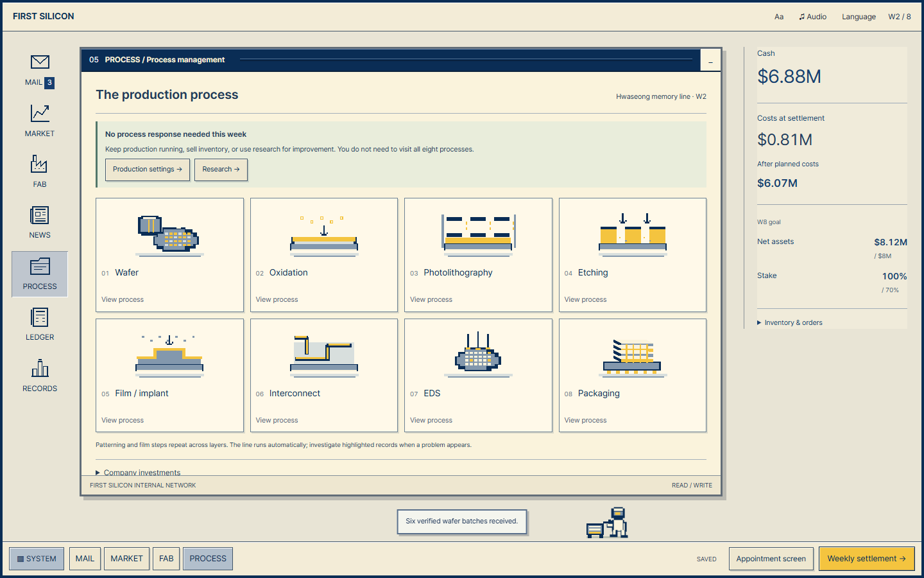Viewport: 924px width, 578px height.
Task: Click the Weekly settlement button
Action: [x=866, y=559]
